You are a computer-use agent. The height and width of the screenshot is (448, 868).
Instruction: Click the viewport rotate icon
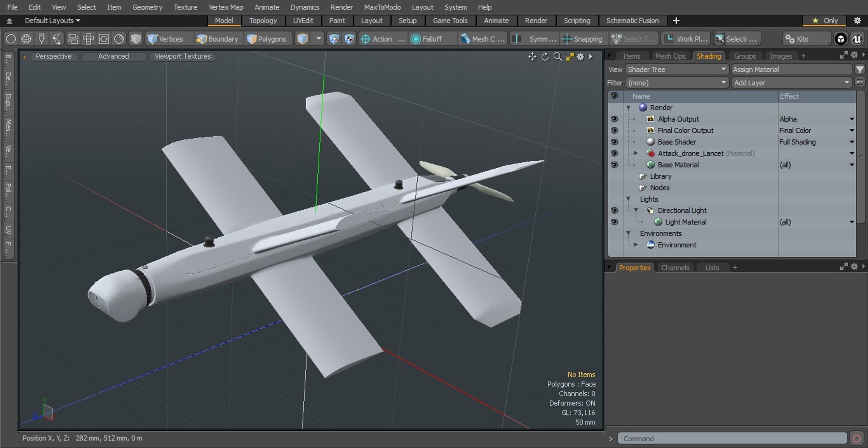(x=545, y=57)
